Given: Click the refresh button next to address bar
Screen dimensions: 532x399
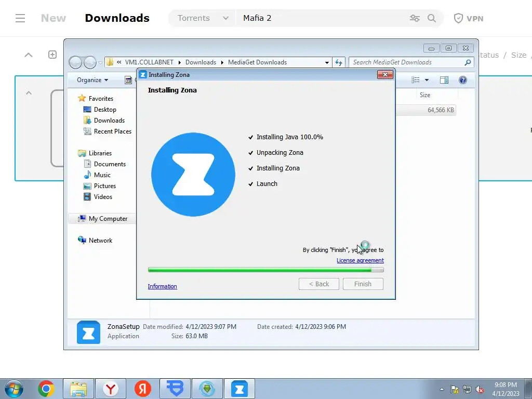Looking at the screenshot, I should (339, 62).
